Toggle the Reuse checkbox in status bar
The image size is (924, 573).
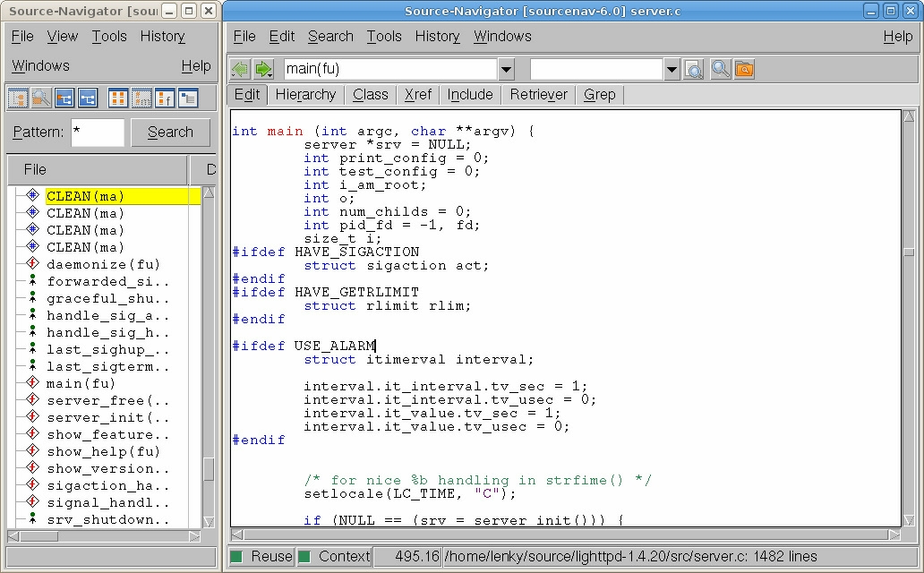237,556
